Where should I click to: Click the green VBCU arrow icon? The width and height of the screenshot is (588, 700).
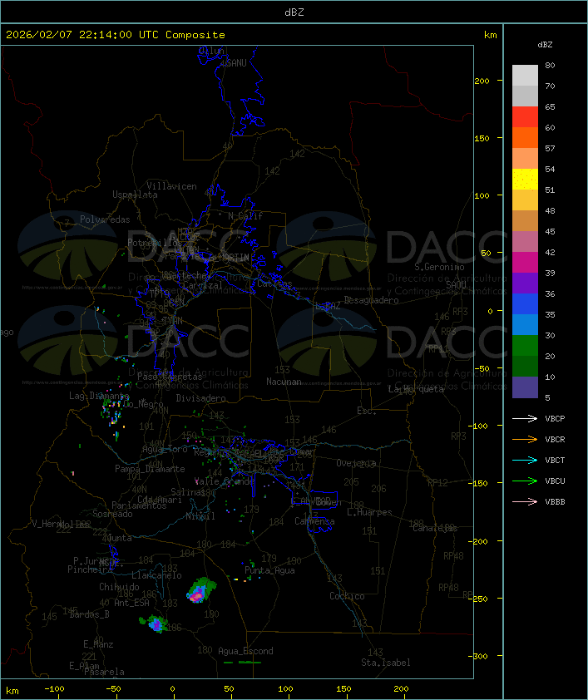point(525,481)
